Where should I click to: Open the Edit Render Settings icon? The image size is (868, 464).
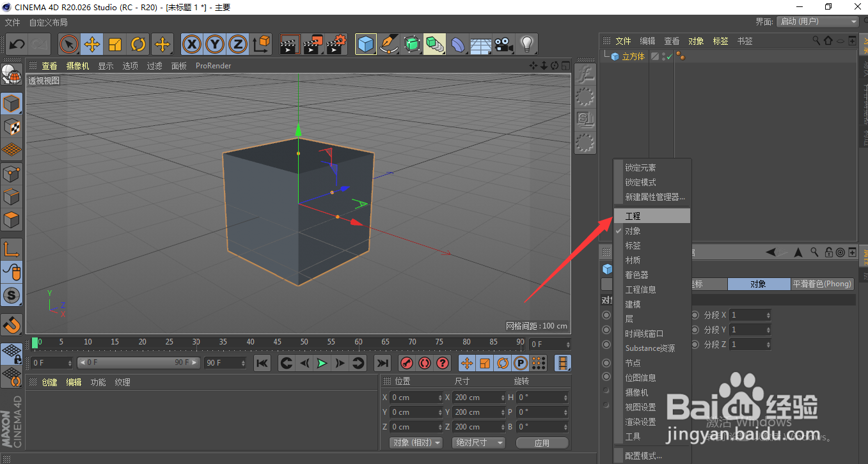click(x=336, y=44)
